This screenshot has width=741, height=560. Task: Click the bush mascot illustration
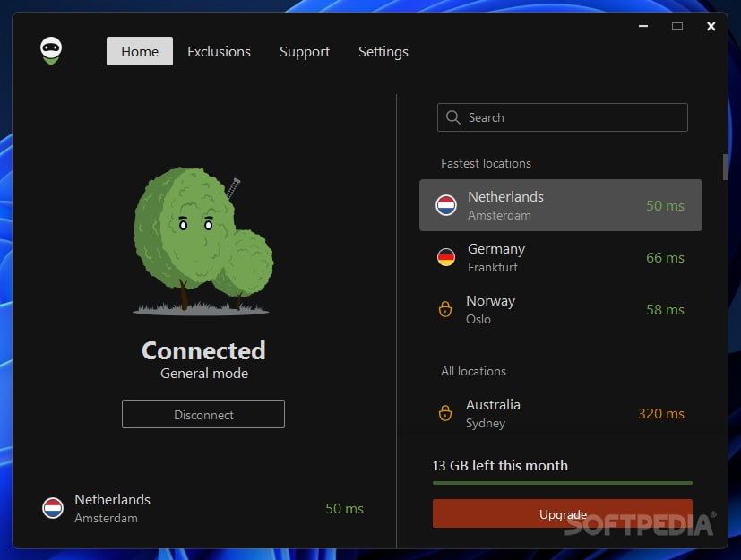(203, 241)
